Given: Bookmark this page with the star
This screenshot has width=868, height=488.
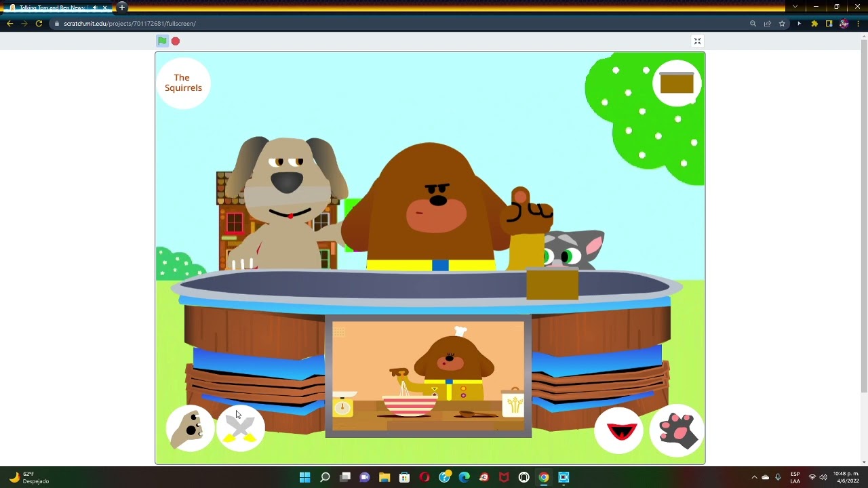Looking at the screenshot, I should click(x=782, y=24).
